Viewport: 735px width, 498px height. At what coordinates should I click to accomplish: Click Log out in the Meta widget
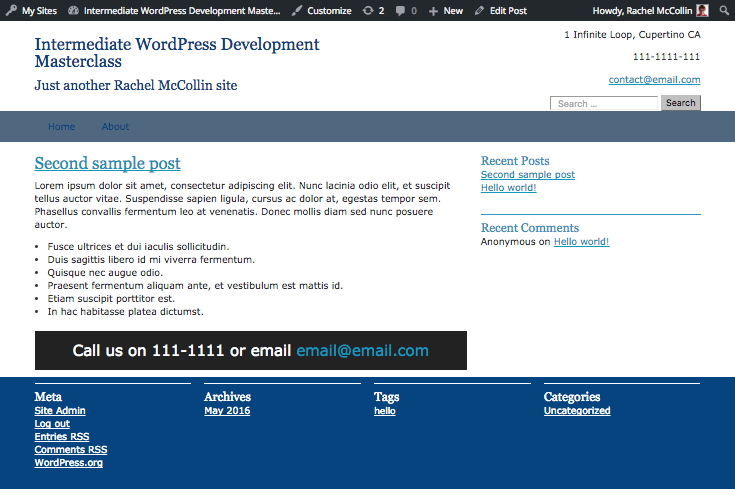coord(52,424)
